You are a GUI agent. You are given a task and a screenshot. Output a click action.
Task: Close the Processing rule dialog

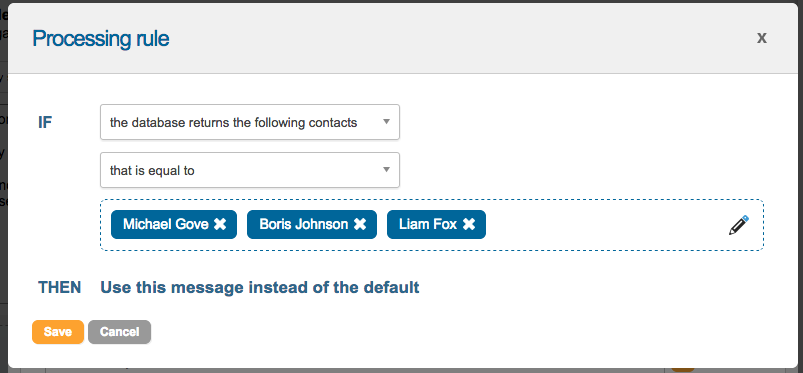pyautogui.click(x=762, y=38)
